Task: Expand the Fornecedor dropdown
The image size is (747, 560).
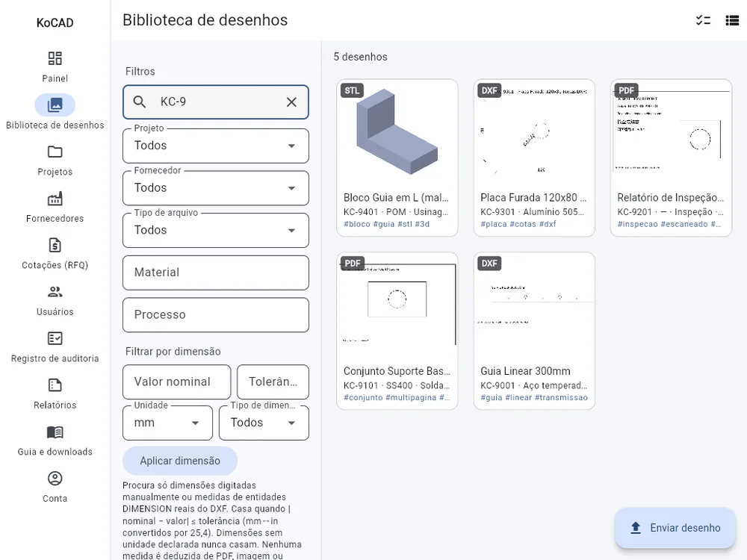Action: tap(216, 188)
